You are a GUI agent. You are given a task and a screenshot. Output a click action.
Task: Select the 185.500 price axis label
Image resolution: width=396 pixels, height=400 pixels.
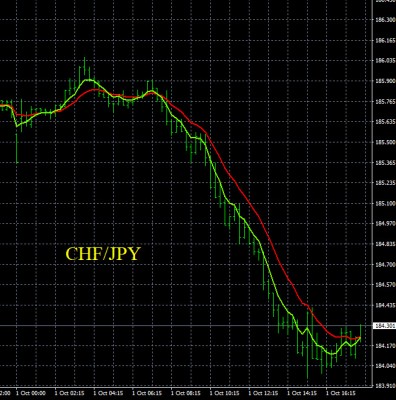coord(385,142)
